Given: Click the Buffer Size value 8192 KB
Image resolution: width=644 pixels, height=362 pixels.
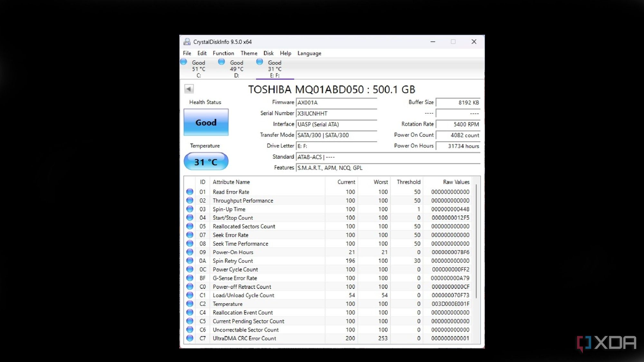Looking at the screenshot, I should (458, 103).
